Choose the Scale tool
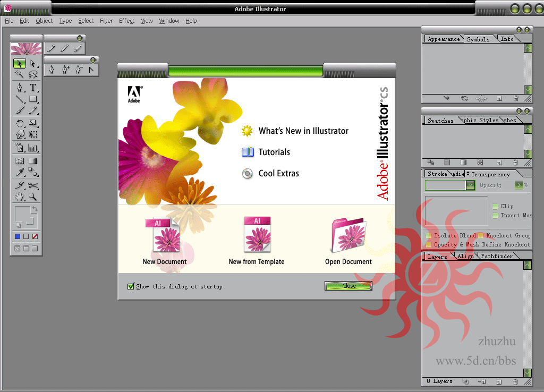The image size is (544, 392). pos(32,123)
